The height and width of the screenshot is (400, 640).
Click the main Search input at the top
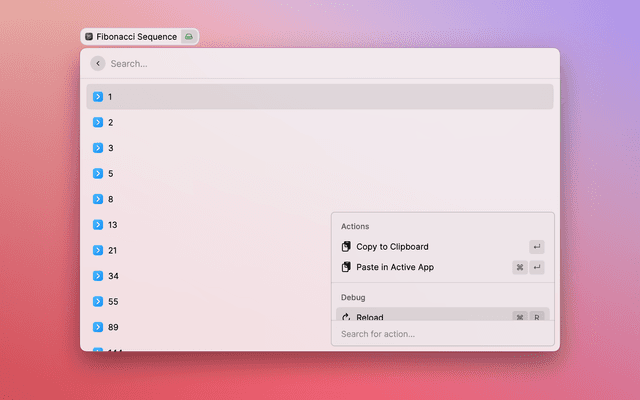pos(320,63)
